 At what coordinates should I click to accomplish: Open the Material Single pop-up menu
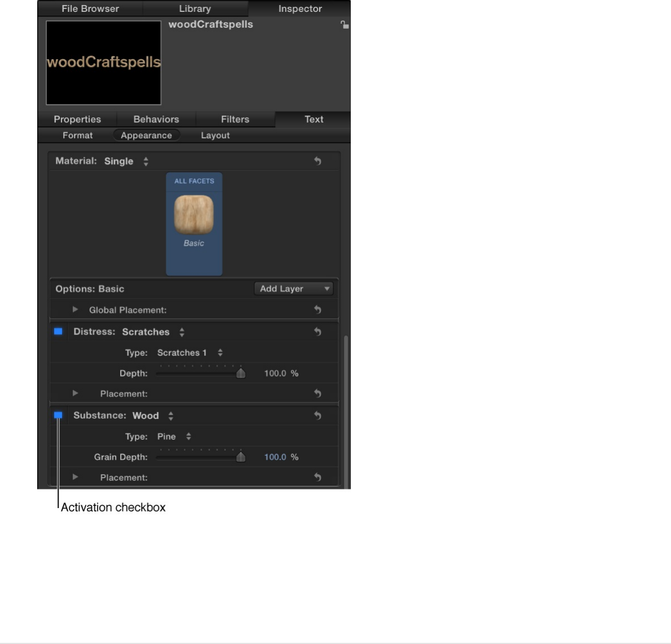126,161
